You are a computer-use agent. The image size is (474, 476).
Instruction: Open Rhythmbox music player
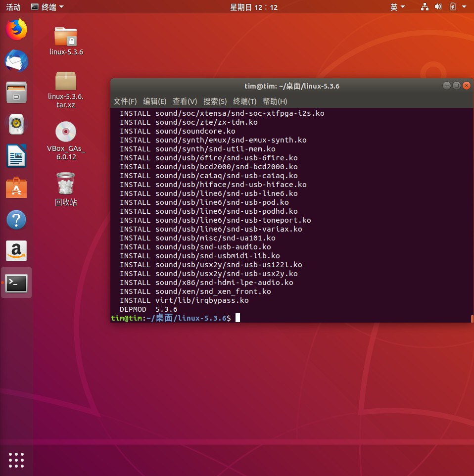(16, 124)
